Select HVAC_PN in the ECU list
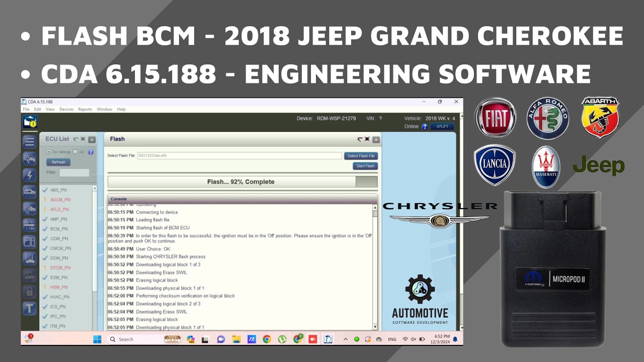 [x=60, y=297]
